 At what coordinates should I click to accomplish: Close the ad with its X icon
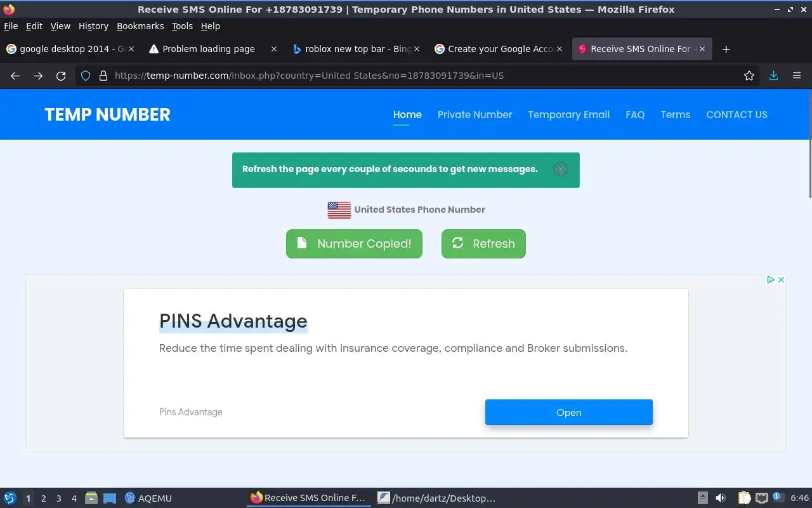[x=782, y=279]
